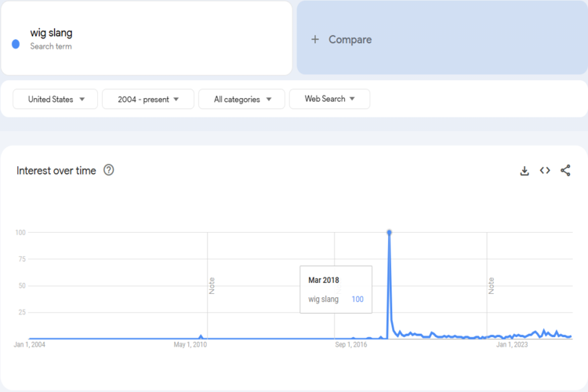Click the 25 y-axis label
Screen dimensions: 588x392
[x=22, y=312]
